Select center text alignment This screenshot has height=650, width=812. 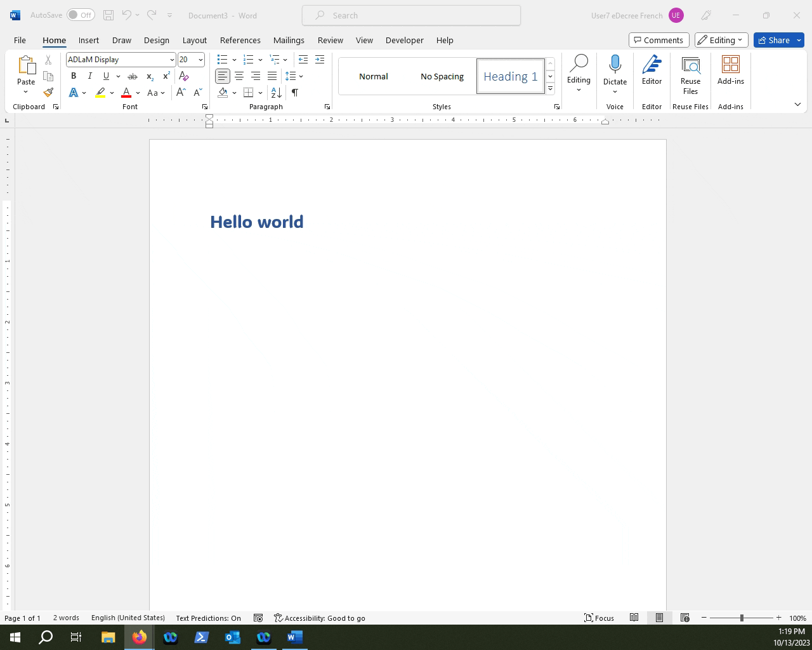coord(239,76)
